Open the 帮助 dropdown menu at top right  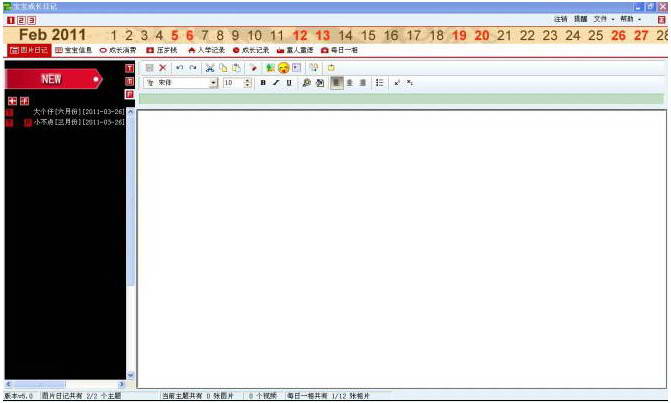point(630,19)
